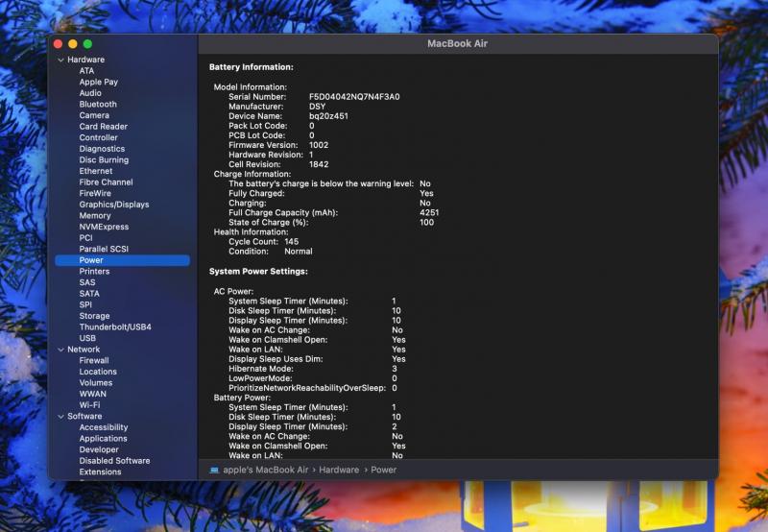Open the Camera hardware entry
Viewport: 768px width, 532px height.
[94, 115]
